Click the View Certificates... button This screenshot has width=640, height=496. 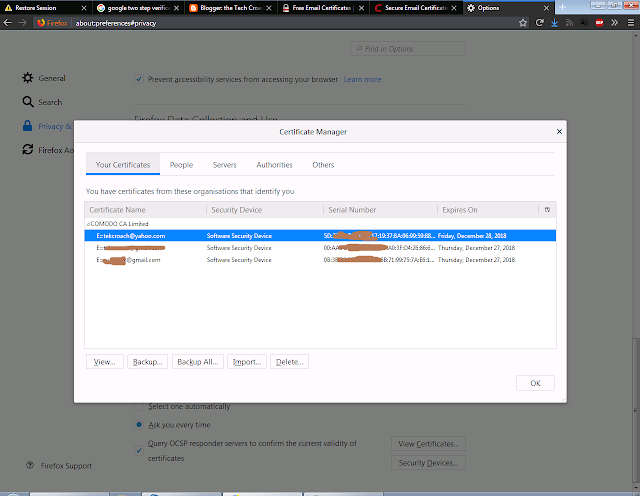[x=428, y=444]
